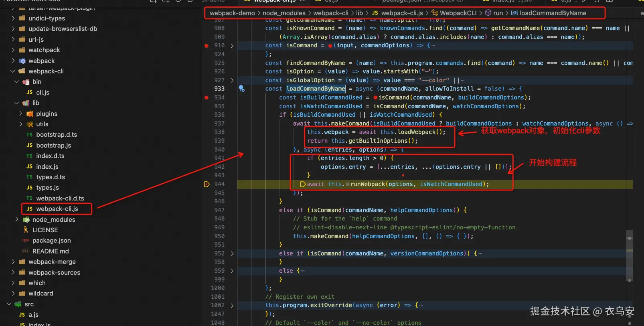Expand the update-browserslist-db folder
Screen dimensions: 644x326
[x=13, y=29]
